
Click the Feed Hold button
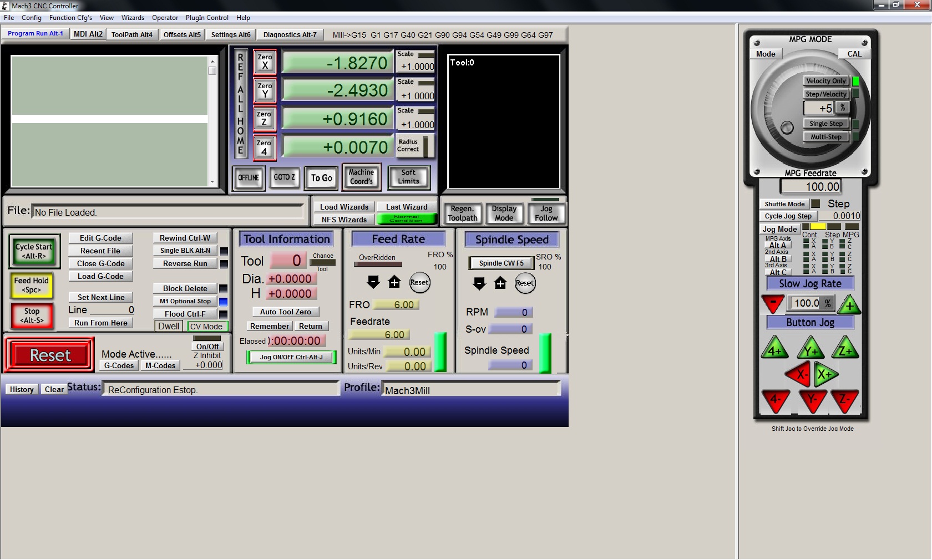click(32, 285)
